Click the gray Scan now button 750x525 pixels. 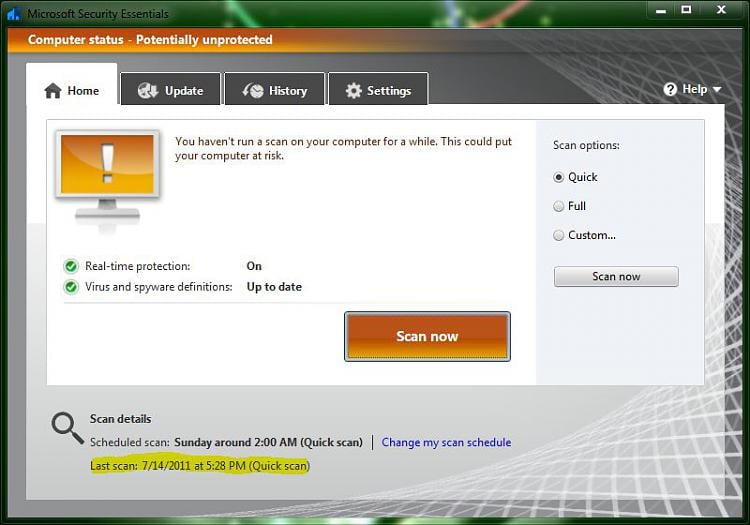click(616, 276)
